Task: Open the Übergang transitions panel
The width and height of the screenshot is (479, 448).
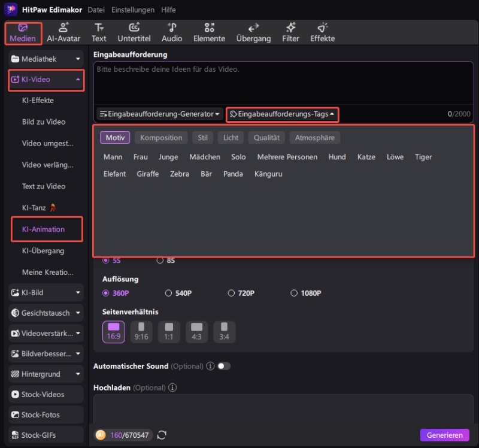Action: (253, 32)
